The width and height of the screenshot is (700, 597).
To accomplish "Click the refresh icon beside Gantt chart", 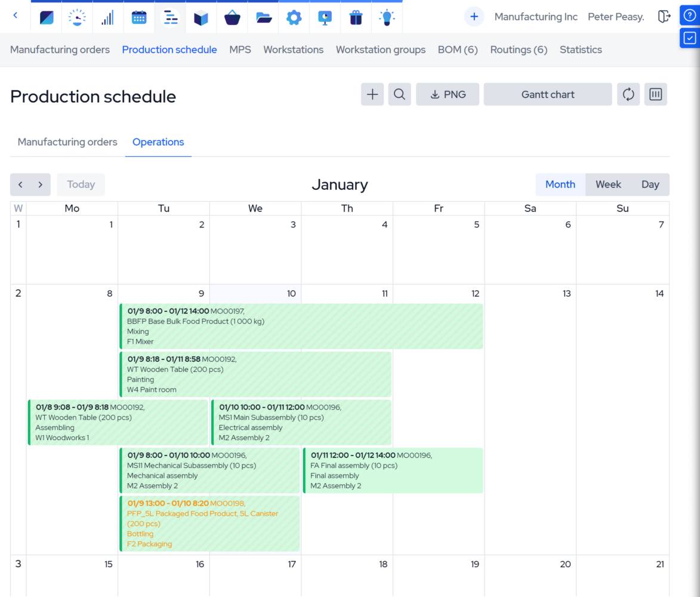I will pyautogui.click(x=628, y=94).
